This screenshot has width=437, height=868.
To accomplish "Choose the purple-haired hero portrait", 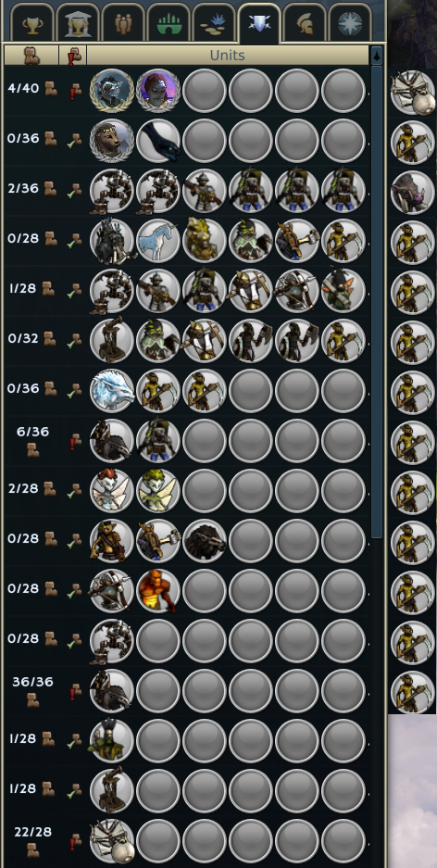I will click(158, 90).
